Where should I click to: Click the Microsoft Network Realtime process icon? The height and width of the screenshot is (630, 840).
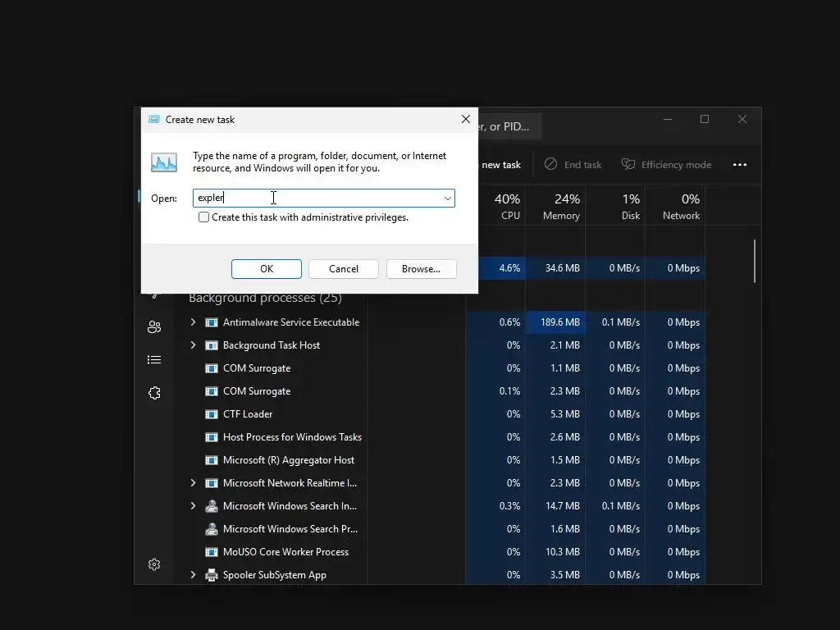212,483
